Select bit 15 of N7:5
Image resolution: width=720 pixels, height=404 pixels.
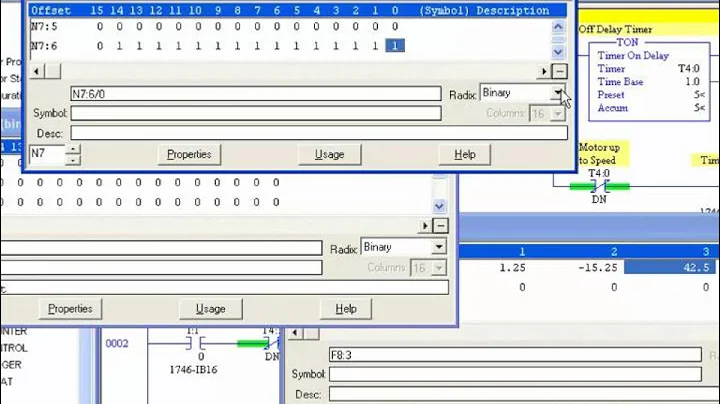click(100, 27)
